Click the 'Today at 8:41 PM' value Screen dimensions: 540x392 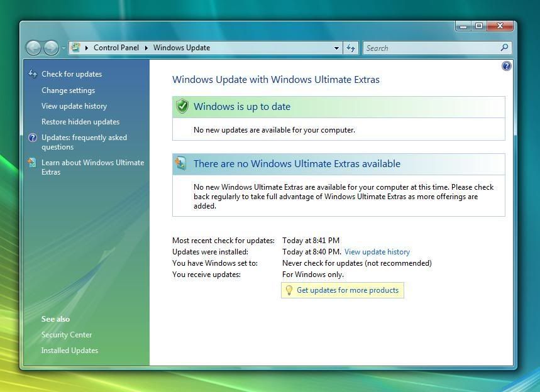(311, 241)
